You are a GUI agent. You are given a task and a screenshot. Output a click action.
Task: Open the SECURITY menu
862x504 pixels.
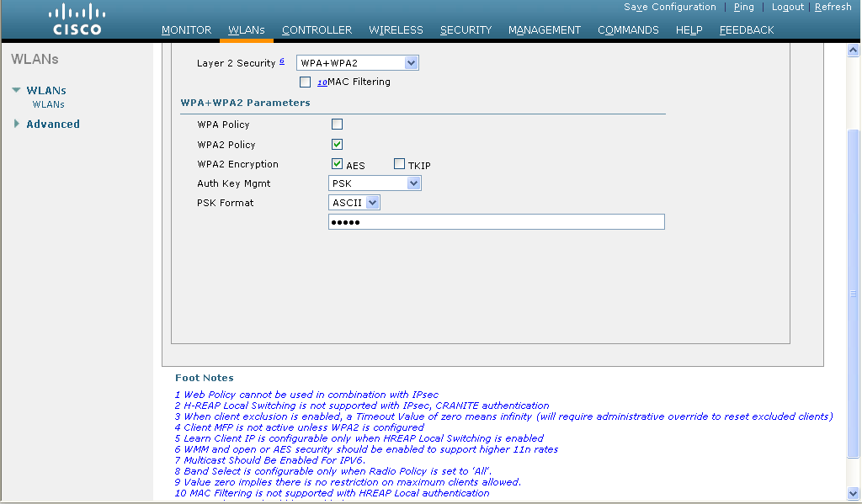point(466,30)
